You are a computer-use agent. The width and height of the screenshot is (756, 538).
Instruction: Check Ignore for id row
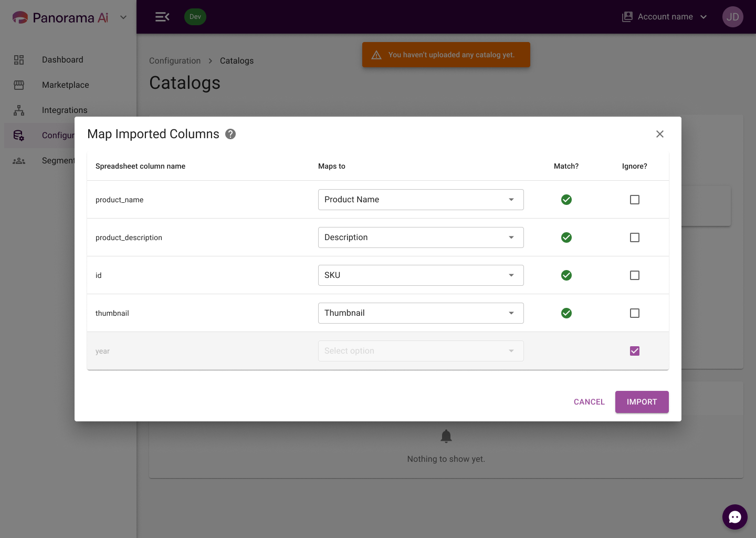click(x=635, y=275)
